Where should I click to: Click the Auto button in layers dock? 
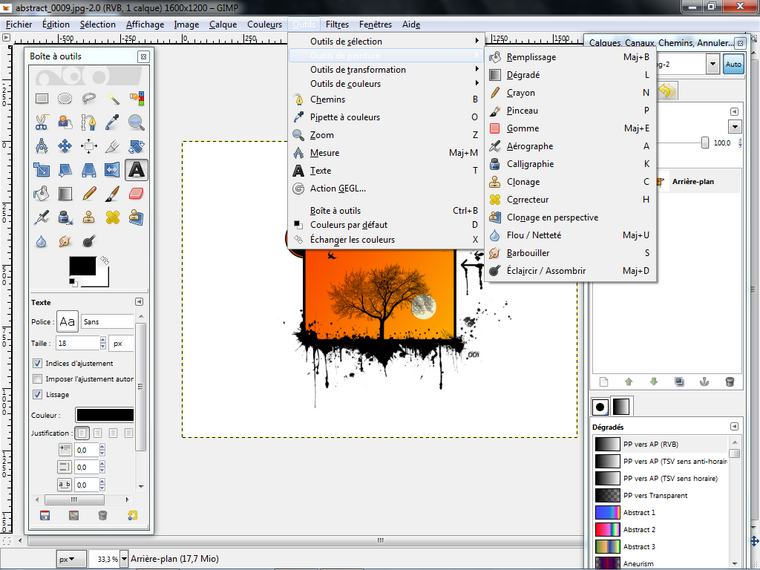(x=733, y=64)
